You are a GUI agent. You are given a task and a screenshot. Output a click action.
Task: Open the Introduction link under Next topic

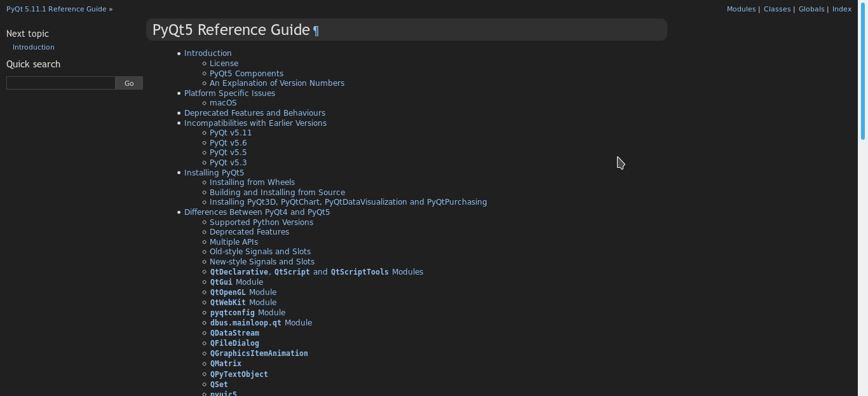[33, 46]
